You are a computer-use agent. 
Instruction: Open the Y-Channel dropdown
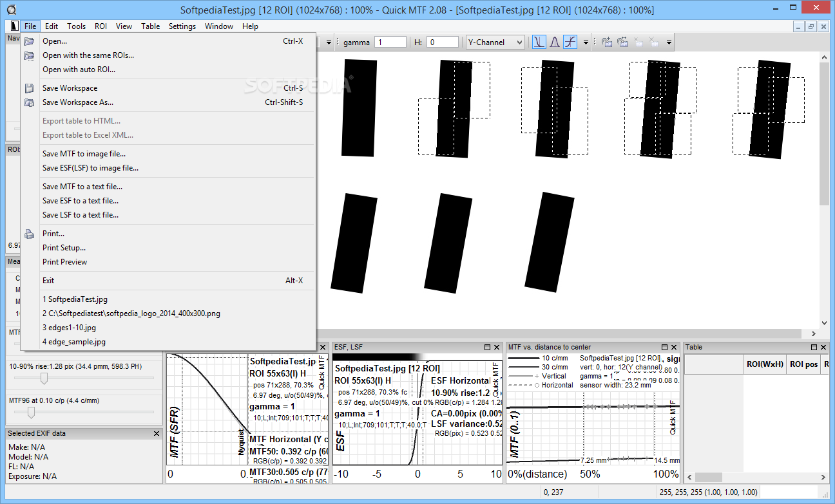495,42
